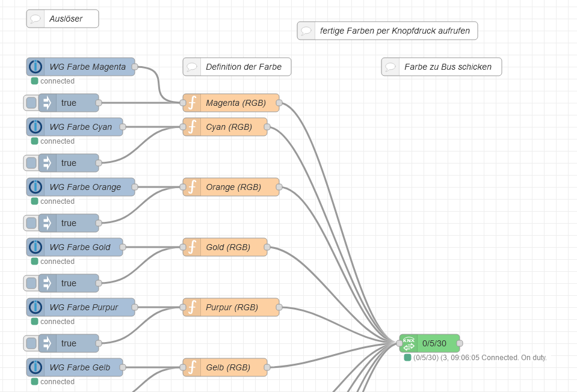This screenshot has width=577, height=392.
Task: Click the KNX icon on the 0/5/30 node
Action: 409,343
